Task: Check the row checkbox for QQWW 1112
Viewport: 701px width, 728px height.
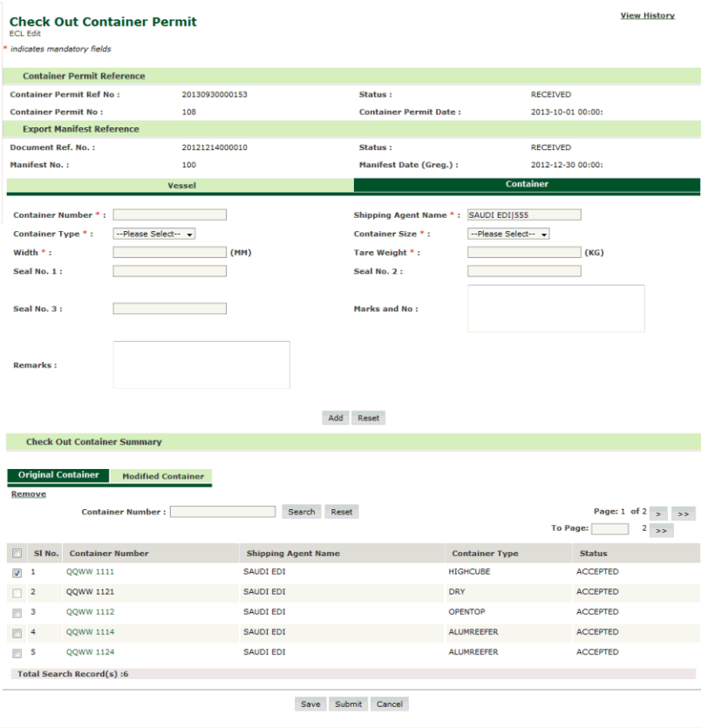Action: tap(17, 613)
